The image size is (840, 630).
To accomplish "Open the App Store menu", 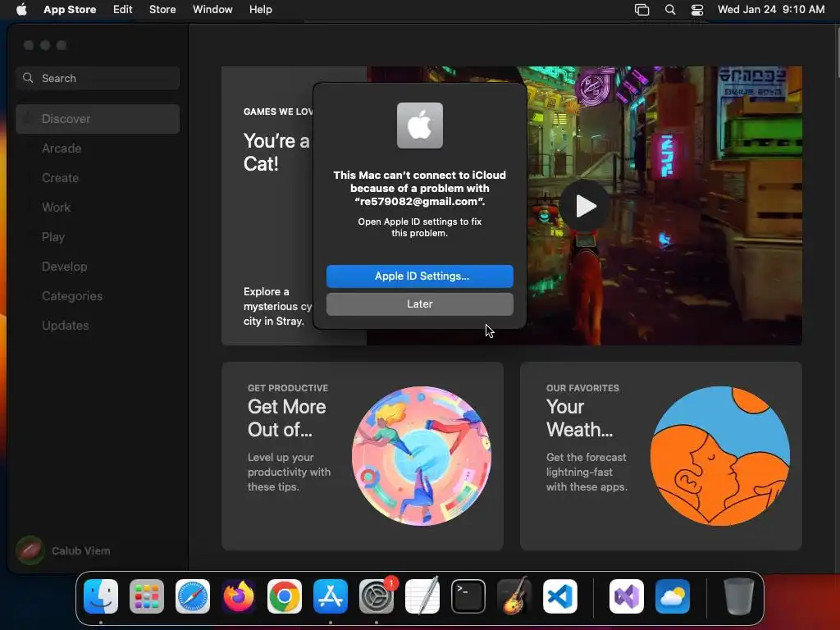I will tap(70, 9).
